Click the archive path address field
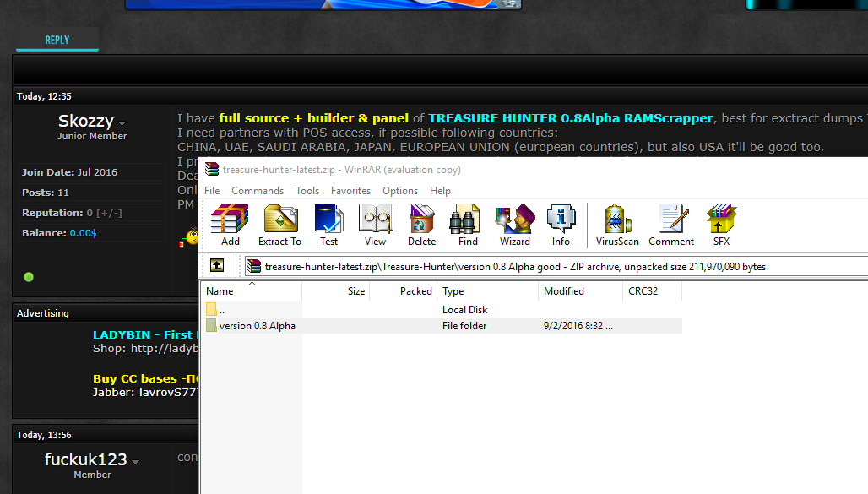The height and width of the screenshot is (494, 868). 556,266
